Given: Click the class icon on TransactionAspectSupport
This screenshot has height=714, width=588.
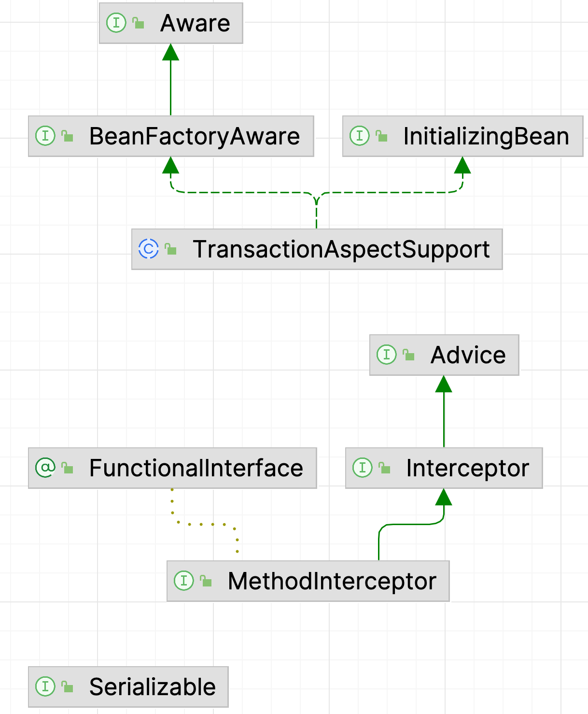Looking at the screenshot, I should point(149,249).
